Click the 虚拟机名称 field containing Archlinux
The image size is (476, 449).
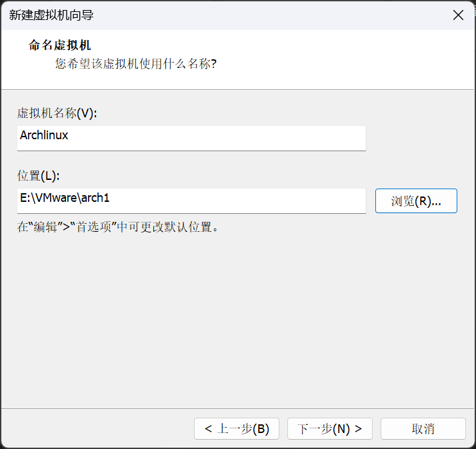(x=191, y=138)
